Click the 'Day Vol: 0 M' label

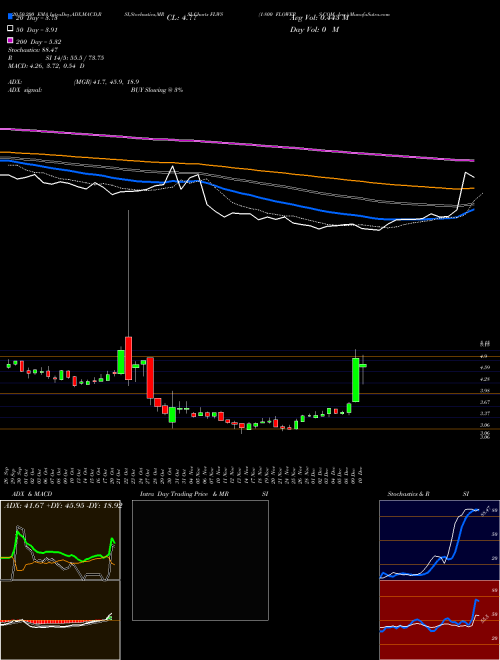click(315, 29)
